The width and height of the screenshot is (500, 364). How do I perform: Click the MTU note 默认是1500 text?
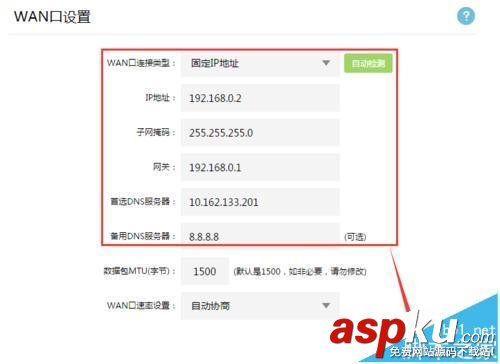point(300,271)
